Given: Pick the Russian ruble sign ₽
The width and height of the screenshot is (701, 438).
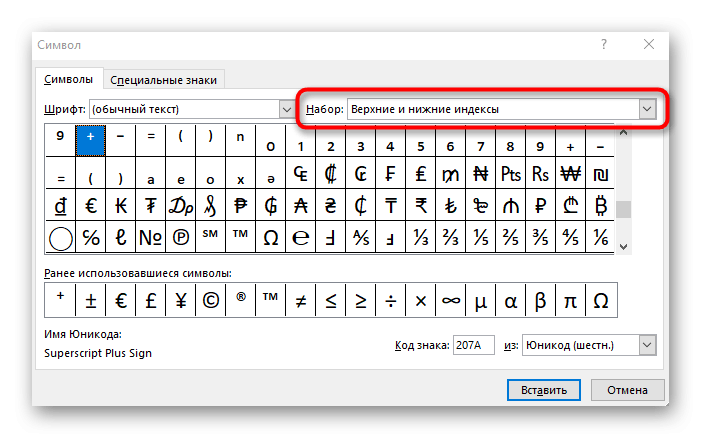Looking at the screenshot, I should 541,205.
